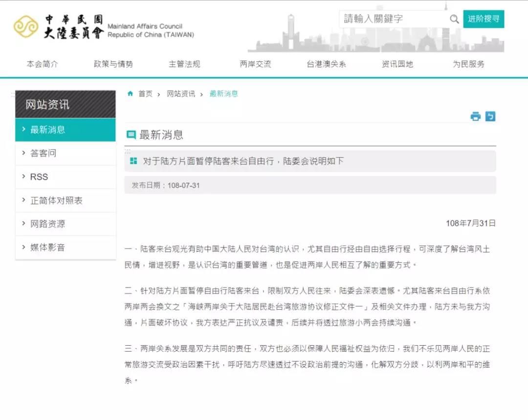Click the printer icon to print page
Viewport: 528px width, 420px height.
pos(476,116)
